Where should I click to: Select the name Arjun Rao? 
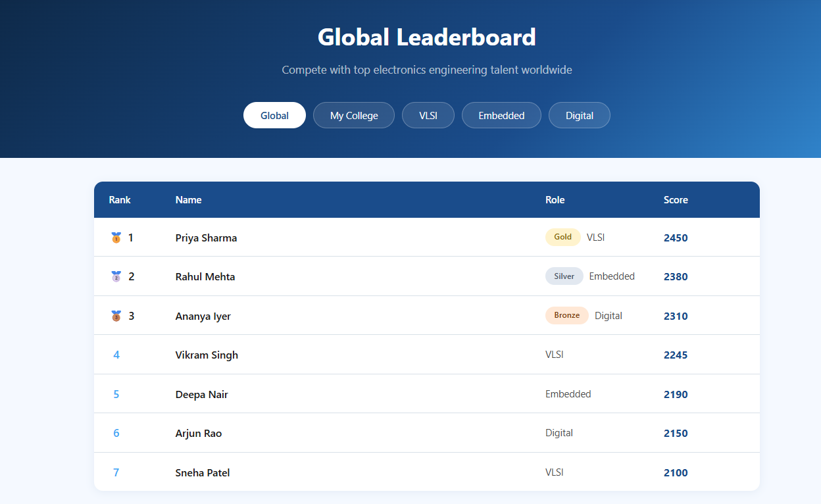point(199,433)
